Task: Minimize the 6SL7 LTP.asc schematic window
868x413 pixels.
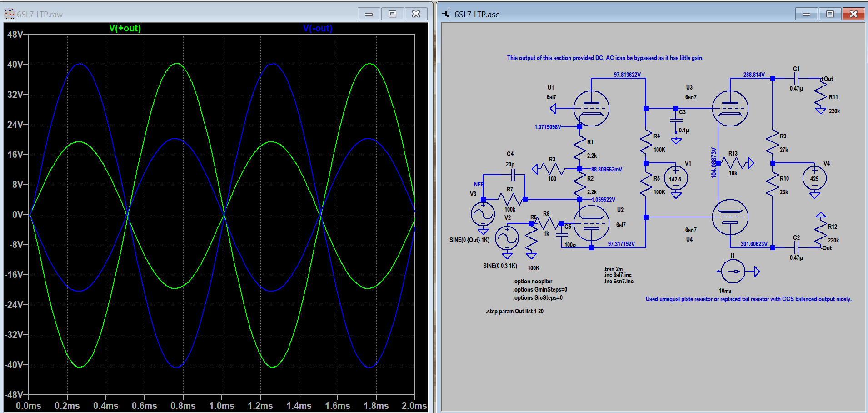Action: point(807,14)
